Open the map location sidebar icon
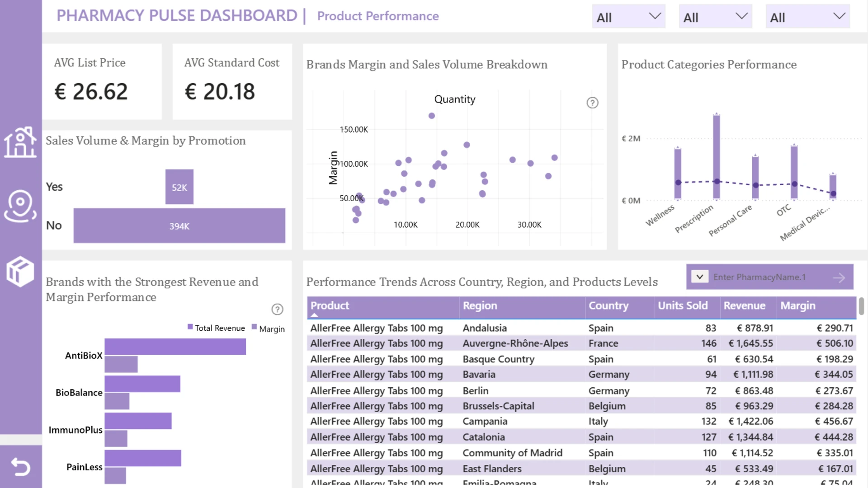Image resolution: width=868 pixels, height=488 pixels. (x=20, y=206)
